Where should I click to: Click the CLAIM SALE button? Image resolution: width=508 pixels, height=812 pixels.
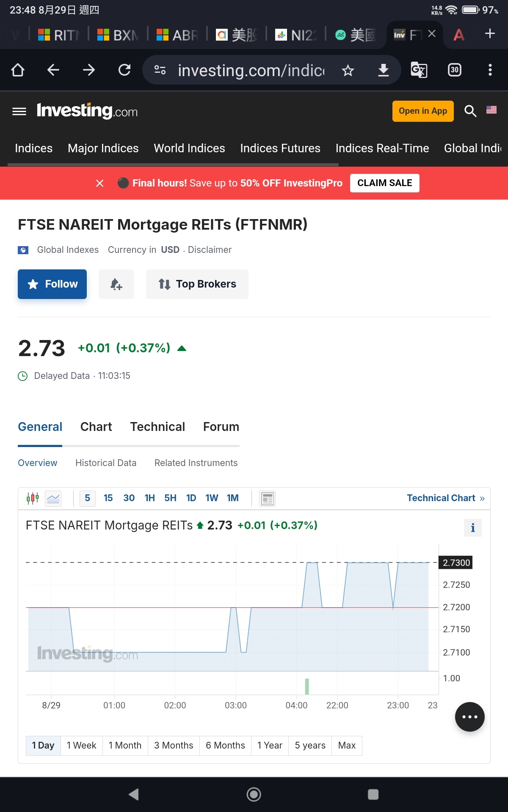click(x=385, y=183)
